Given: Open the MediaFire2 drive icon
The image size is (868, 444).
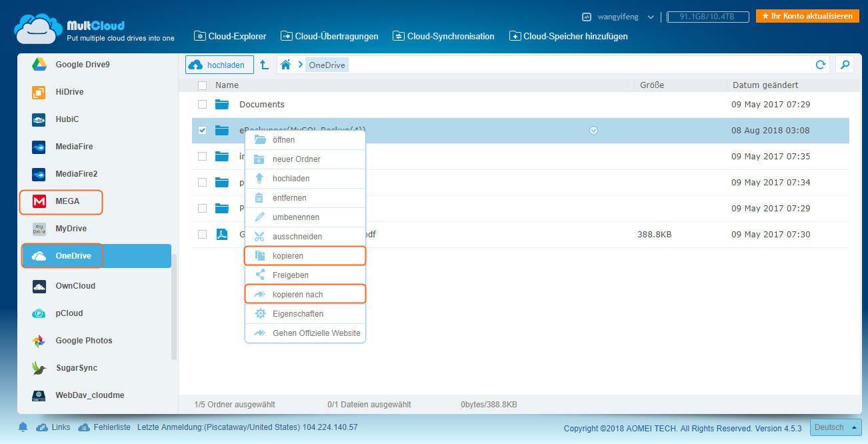Looking at the screenshot, I should (39, 174).
